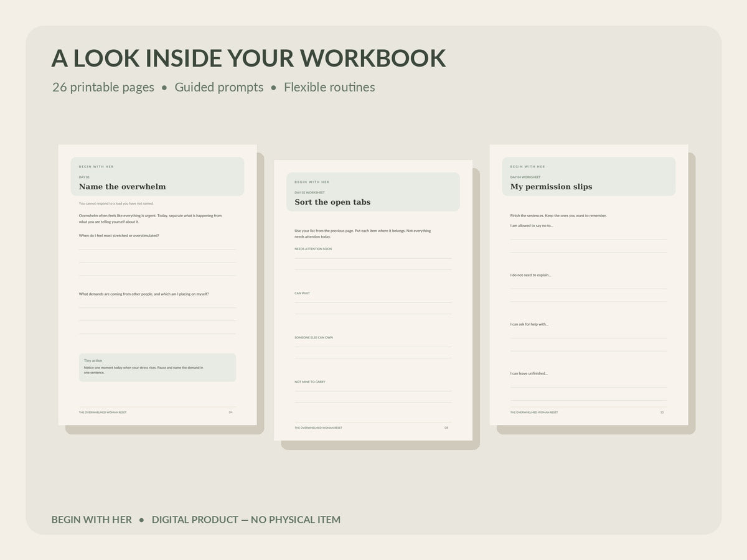Click page number 15 in footer

point(662,412)
